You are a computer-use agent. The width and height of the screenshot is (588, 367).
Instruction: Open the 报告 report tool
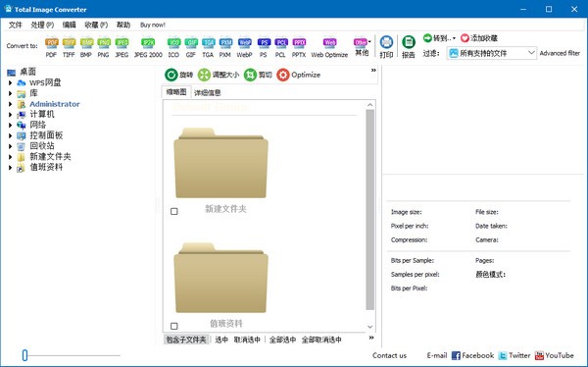[x=409, y=46]
